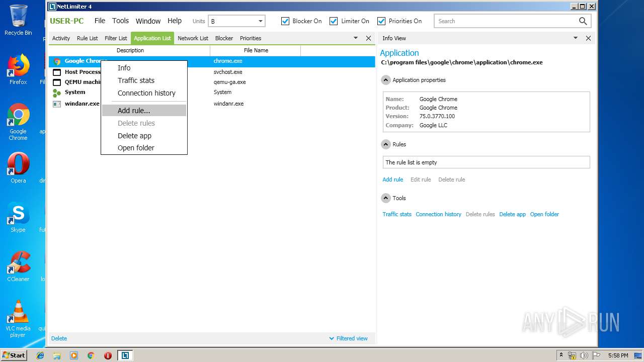
Task: Choose Traffic stats in context menu
Action: [x=144, y=80]
